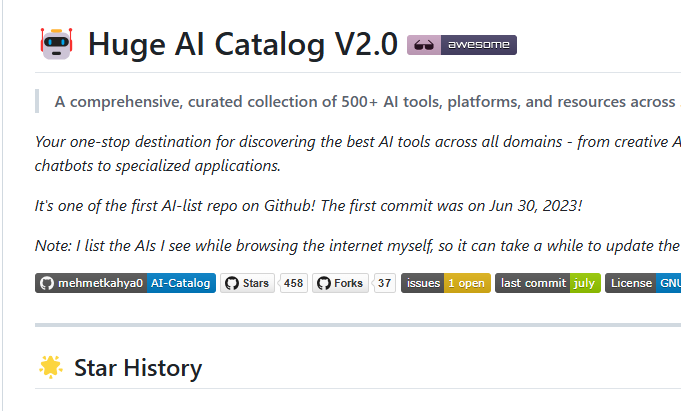
Task: Click GitHub logo in mehmetkahya0 badge
Action: (46, 283)
